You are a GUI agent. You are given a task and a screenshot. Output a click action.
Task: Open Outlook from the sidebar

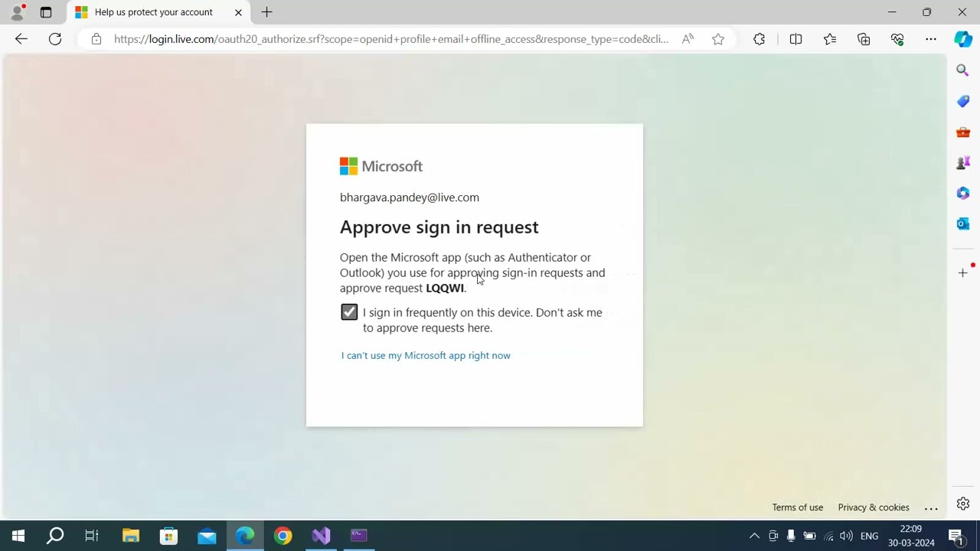pos(963,223)
